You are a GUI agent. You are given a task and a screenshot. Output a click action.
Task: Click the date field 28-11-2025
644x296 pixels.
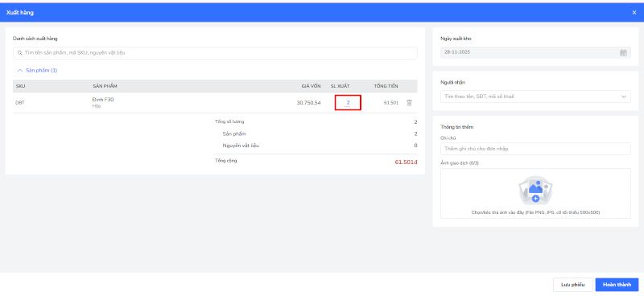535,52
